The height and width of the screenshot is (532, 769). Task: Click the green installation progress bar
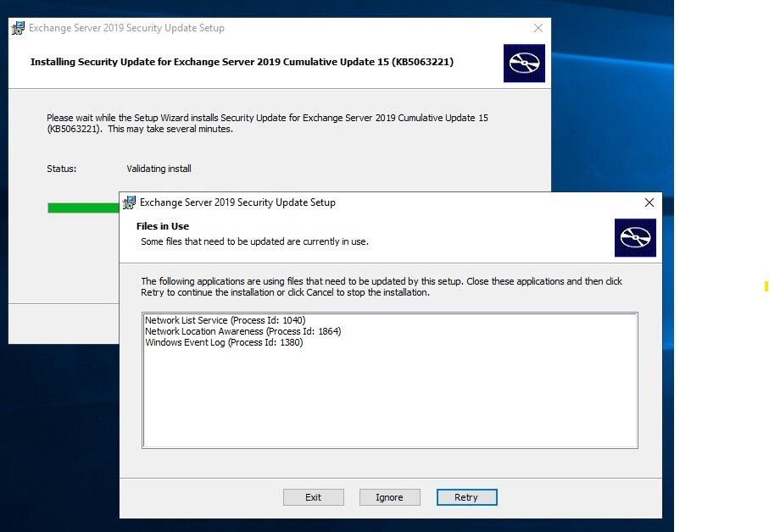[x=83, y=208]
